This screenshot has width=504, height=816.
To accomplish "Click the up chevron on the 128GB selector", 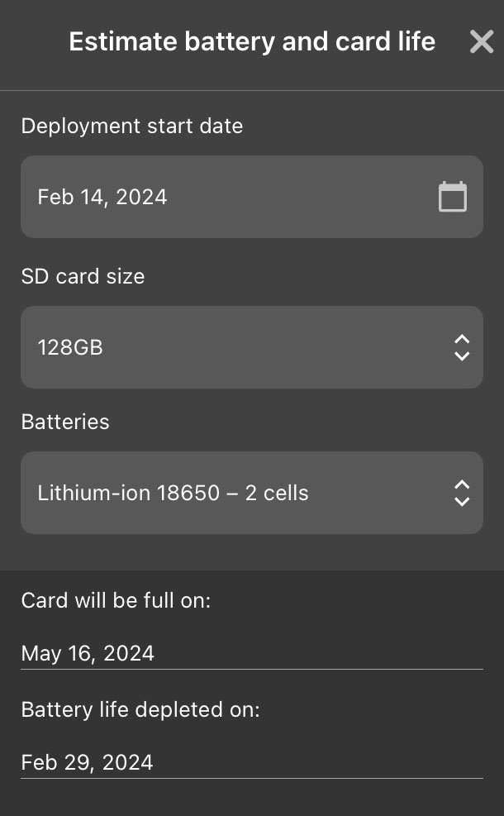I will pos(461,341).
